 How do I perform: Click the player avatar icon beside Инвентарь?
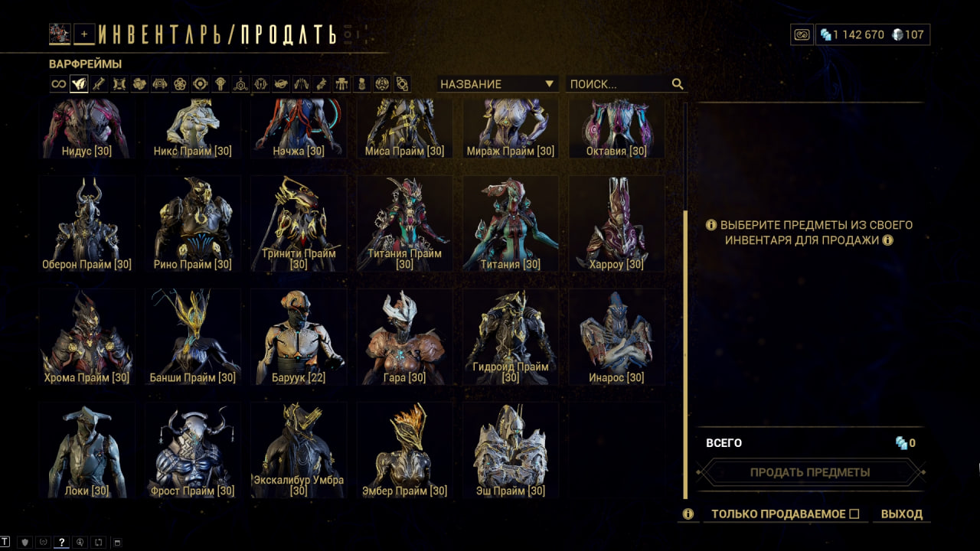pos(60,34)
